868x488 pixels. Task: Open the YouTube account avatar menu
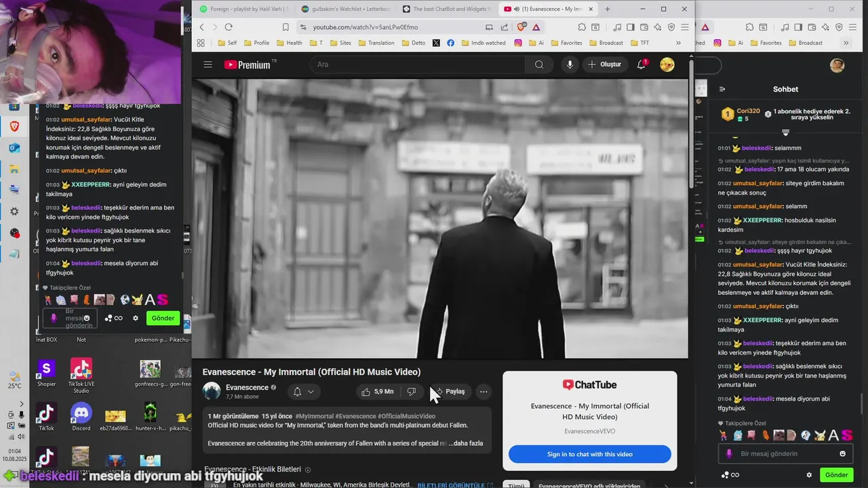(667, 64)
